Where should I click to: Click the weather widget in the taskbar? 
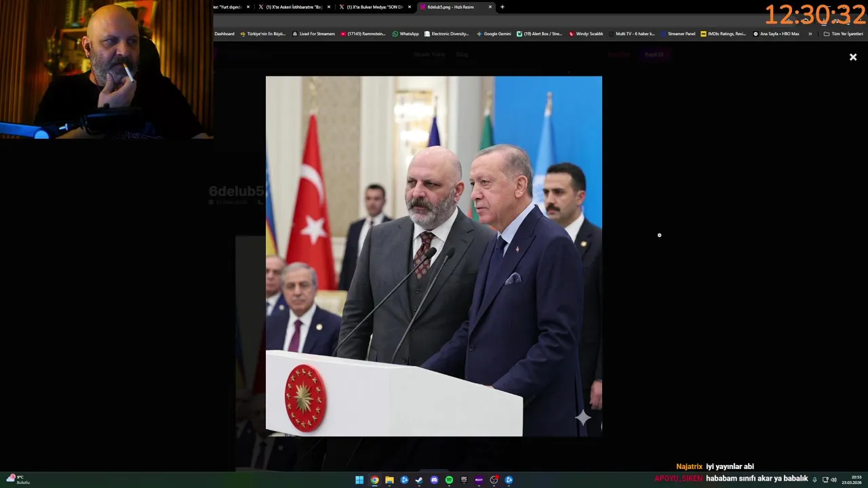point(18,479)
